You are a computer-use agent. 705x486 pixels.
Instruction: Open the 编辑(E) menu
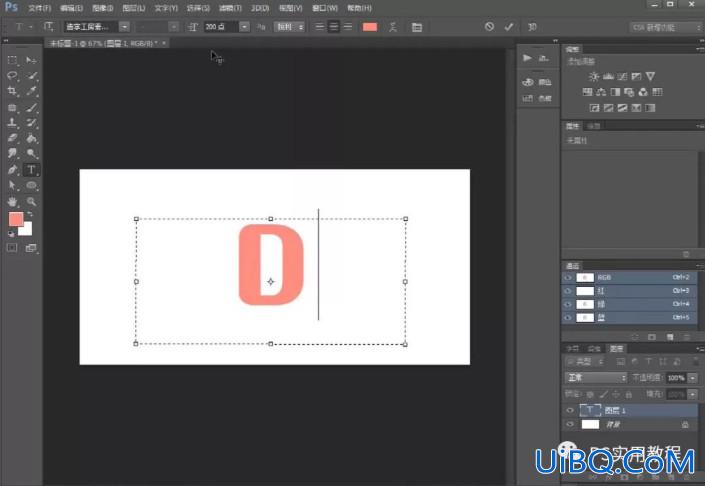71,8
